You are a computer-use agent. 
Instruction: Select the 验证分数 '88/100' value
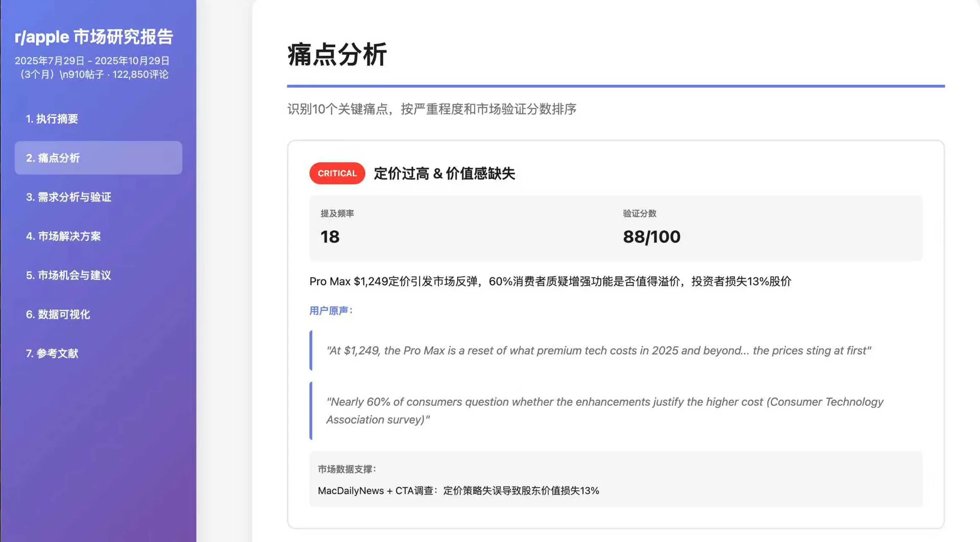coord(651,236)
